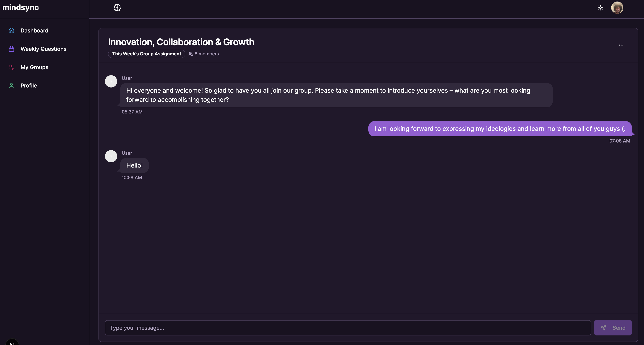This screenshot has width=644, height=345.
Task: Click the Dashboard home icon
Action: [x=11, y=31]
